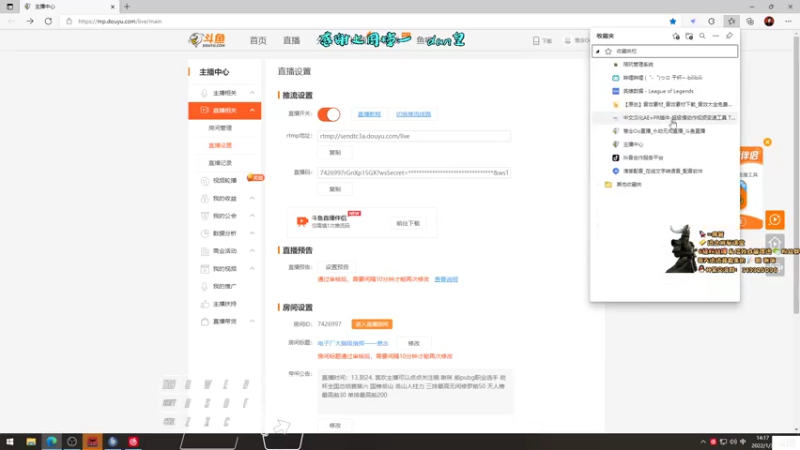
Task: Open the 主播中心 bookmark in favorites
Action: pyautogui.click(x=665, y=144)
